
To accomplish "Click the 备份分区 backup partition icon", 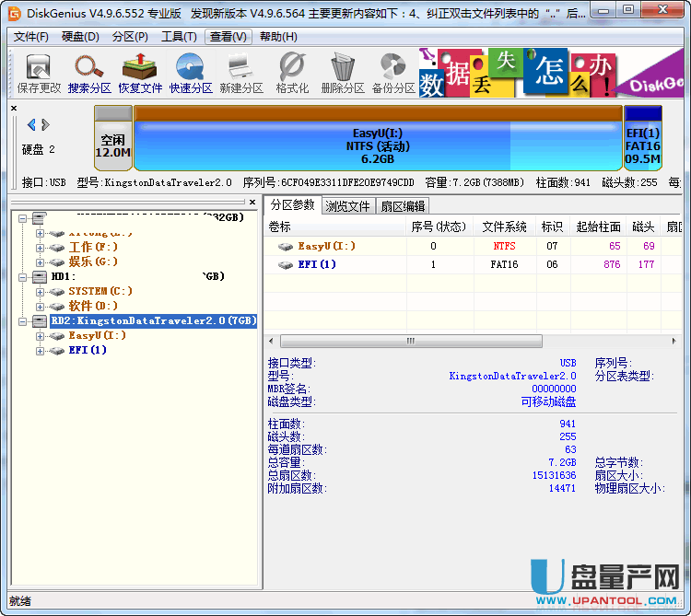I will coord(393,74).
